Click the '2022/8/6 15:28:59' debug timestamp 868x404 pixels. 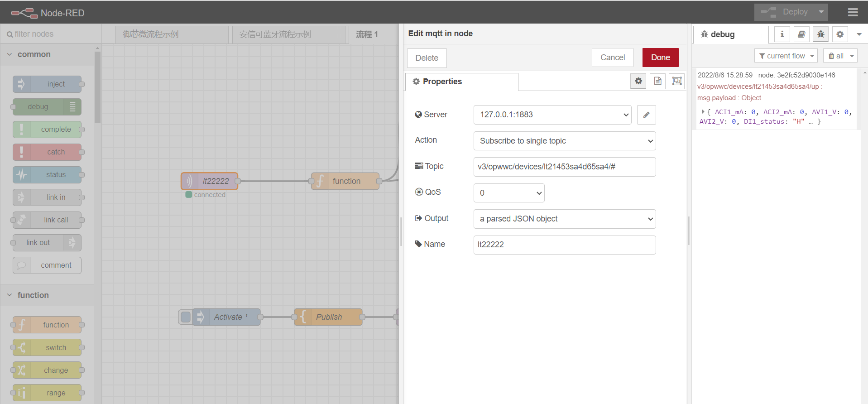click(725, 75)
